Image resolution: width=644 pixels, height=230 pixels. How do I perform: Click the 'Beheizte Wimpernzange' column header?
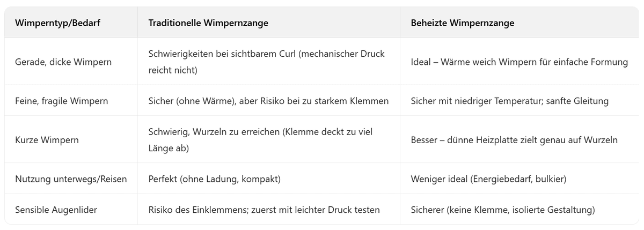click(x=462, y=23)
